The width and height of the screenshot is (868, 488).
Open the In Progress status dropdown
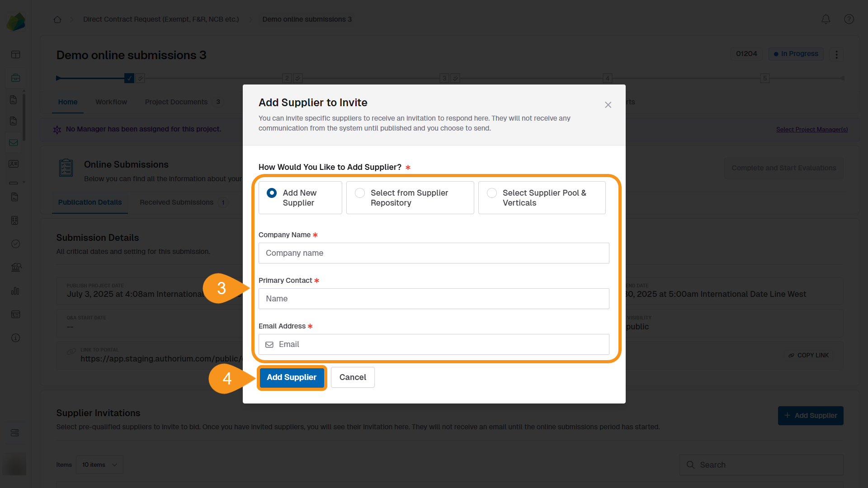(x=796, y=54)
